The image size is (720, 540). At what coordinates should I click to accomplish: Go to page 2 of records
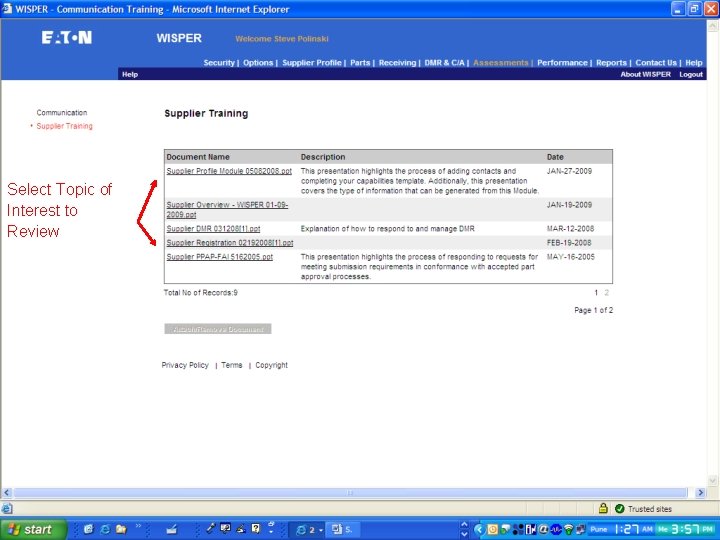click(x=607, y=292)
